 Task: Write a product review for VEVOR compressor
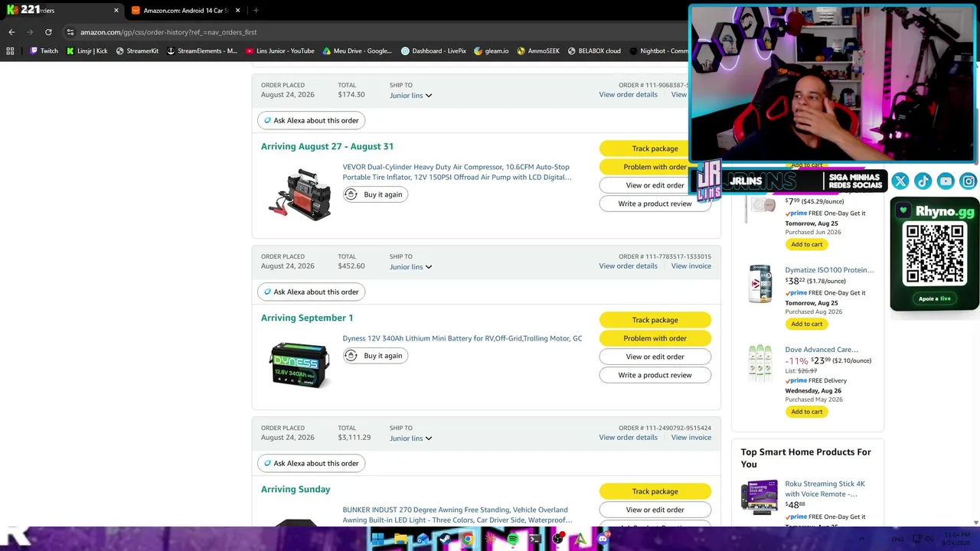655,204
